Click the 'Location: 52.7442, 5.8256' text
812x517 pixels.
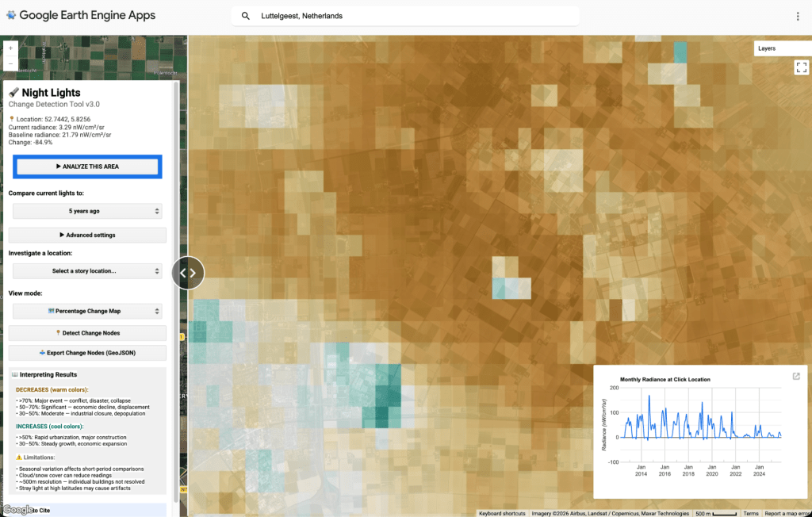coord(53,119)
